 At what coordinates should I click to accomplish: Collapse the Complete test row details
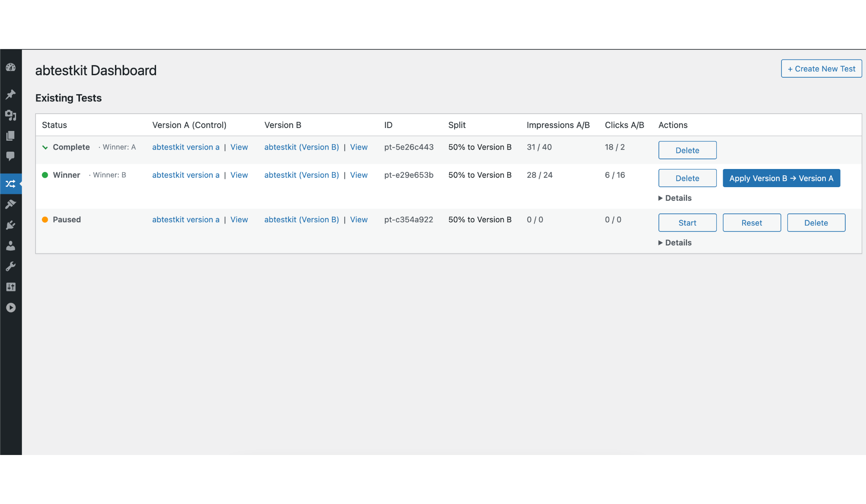45,147
